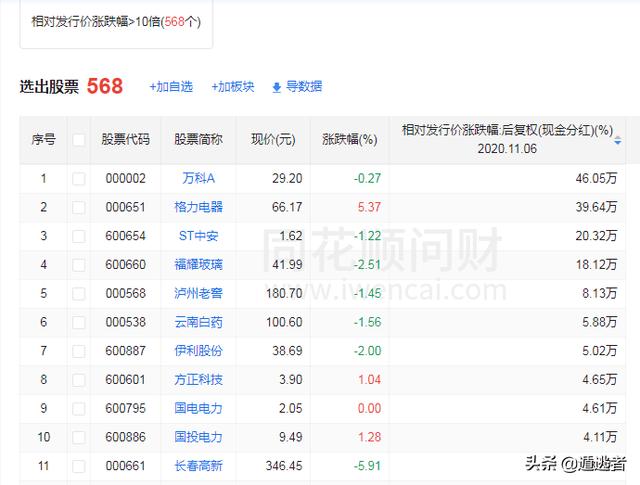This screenshot has height=485, width=640.
Task: Check the box for row 万科A
Action: 78,179
